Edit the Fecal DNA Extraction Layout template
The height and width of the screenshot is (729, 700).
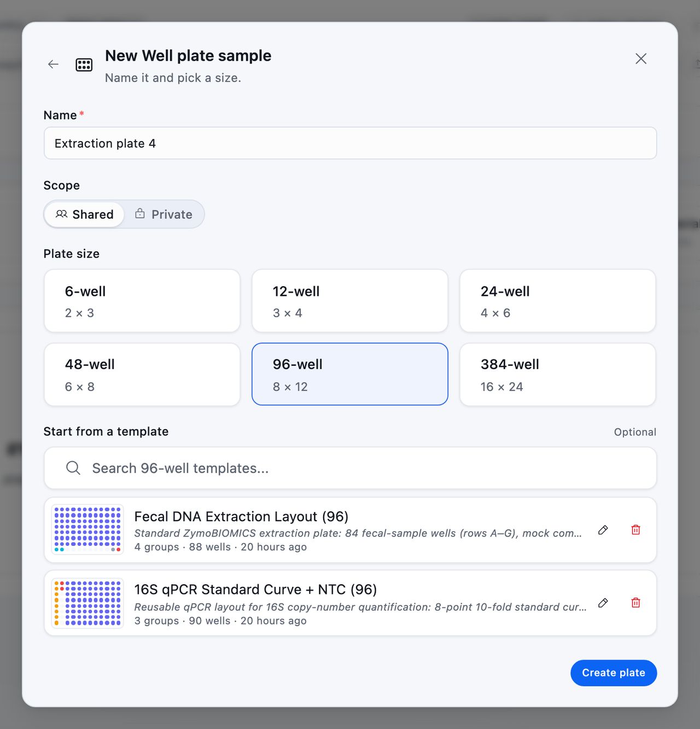603,530
